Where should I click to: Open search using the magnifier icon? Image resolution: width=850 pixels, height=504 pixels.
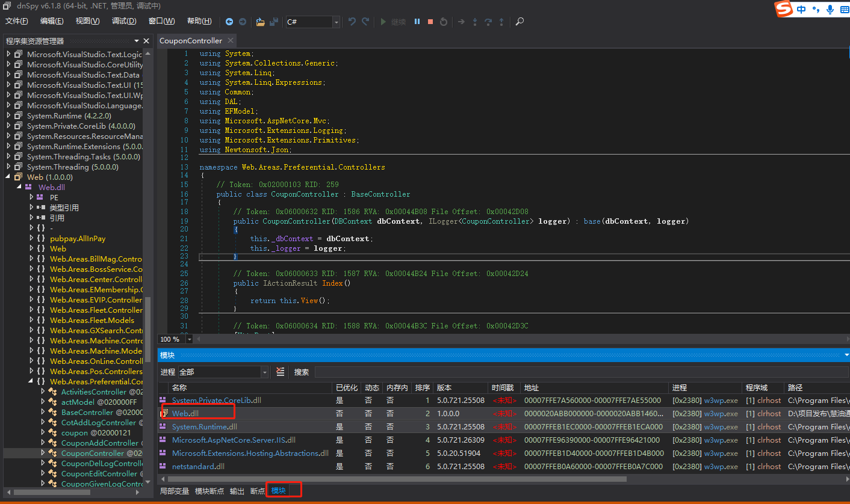(520, 22)
